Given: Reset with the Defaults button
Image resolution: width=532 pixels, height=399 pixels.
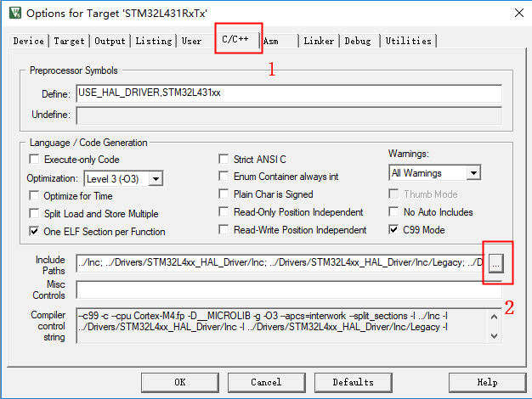Looking at the screenshot, I should click(354, 382).
